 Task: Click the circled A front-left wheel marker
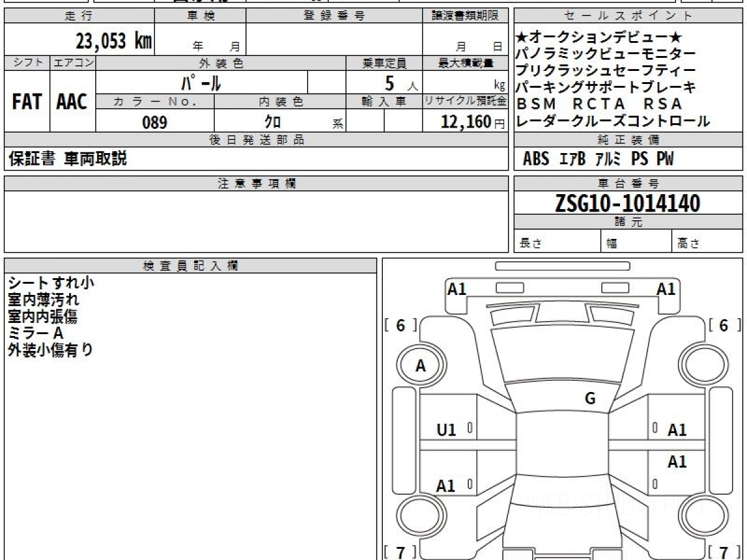(x=420, y=366)
